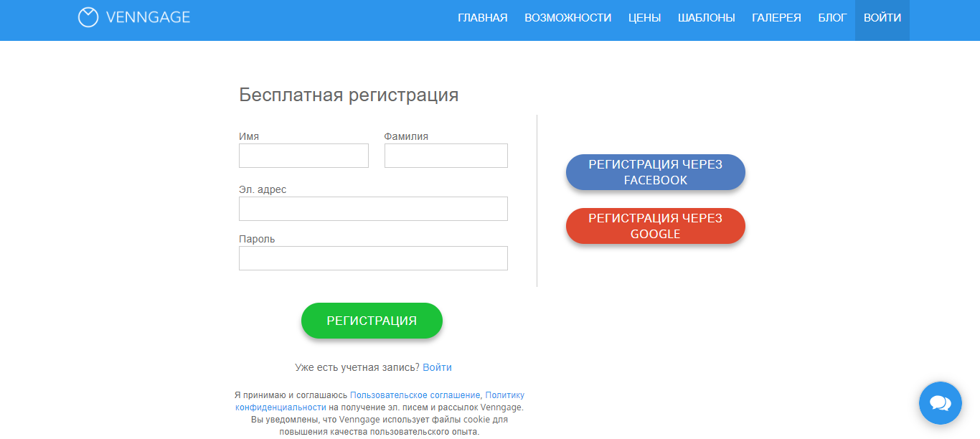This screenshot has width=980, height=439.
Task: Click the VENNGAGE brand name text
Action: pos(148,18)
